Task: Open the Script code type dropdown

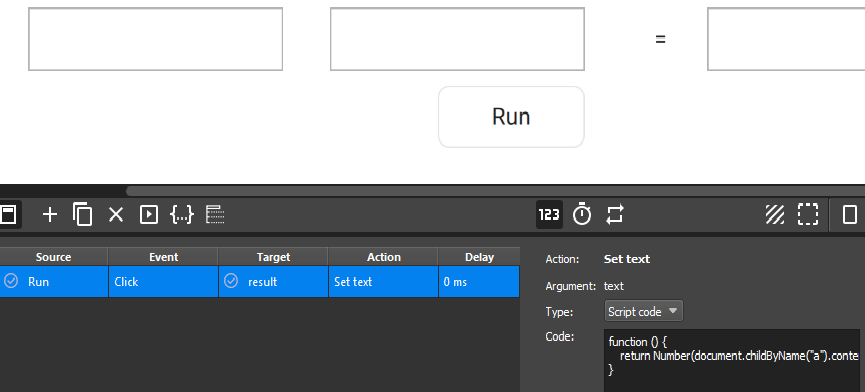Action: tap(644, 311)
